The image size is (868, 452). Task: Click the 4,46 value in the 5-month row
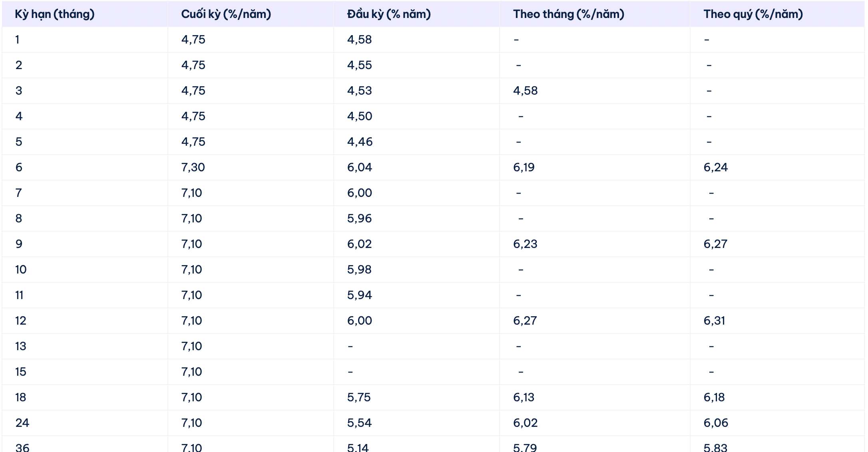tap(360, 142)
